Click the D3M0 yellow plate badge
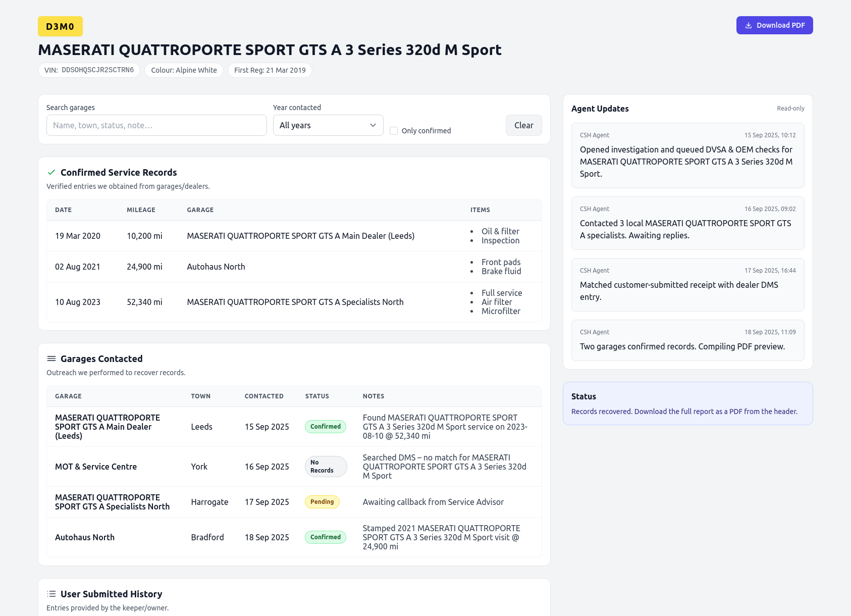This screenshot has width=851, height=616. click(60, 26)
